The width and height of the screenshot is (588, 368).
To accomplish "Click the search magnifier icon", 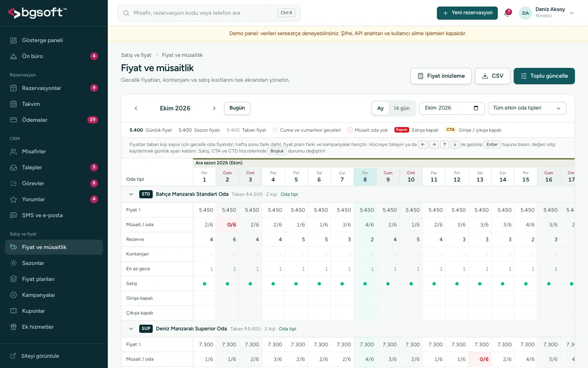I will 126,13.
